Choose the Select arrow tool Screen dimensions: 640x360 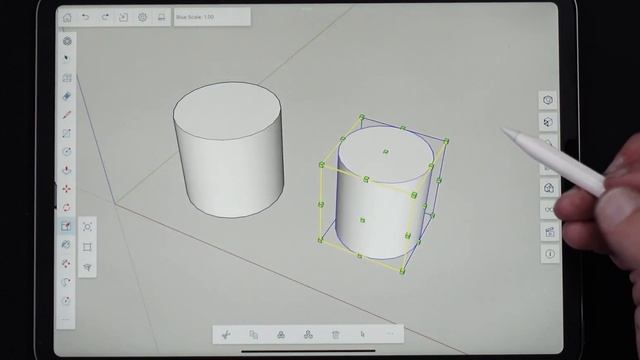tap(67, 59)
